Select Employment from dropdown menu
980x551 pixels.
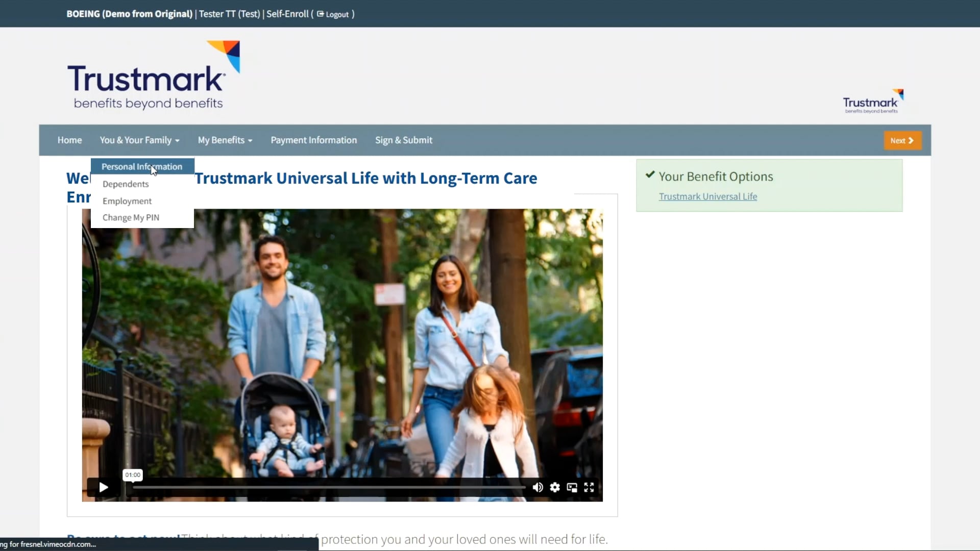pos(127,201)
